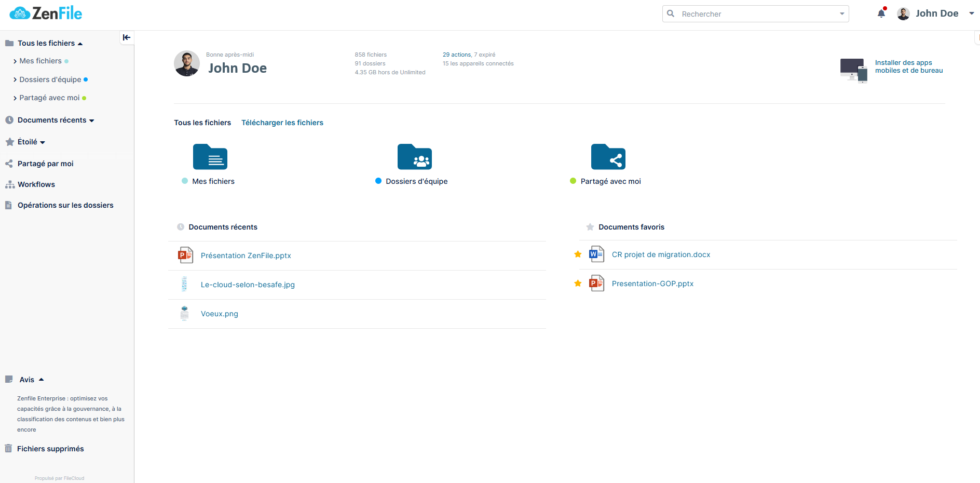Image resolution: width=980 pixels, height=483 pixels.
Task: Open Partagé par moi in sidebar
Action: coord(46,164)
